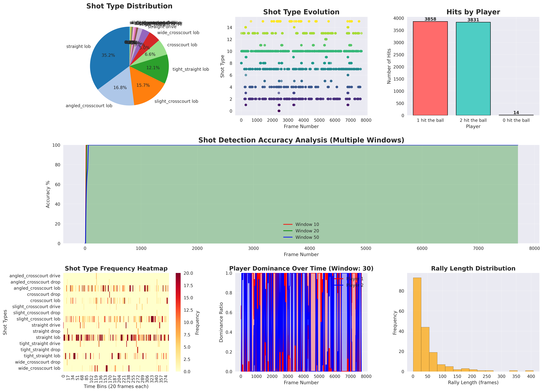The height and width of the screenshot is (392, 543).
Task: Select the tallest rally length histogram bar
Action: point(417,325)
